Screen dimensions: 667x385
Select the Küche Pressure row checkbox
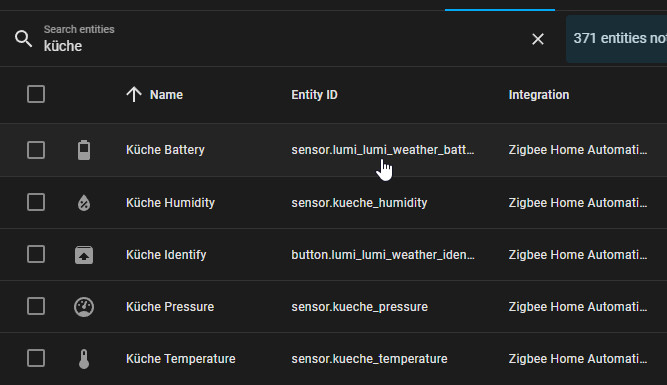(x=36, y=306)
